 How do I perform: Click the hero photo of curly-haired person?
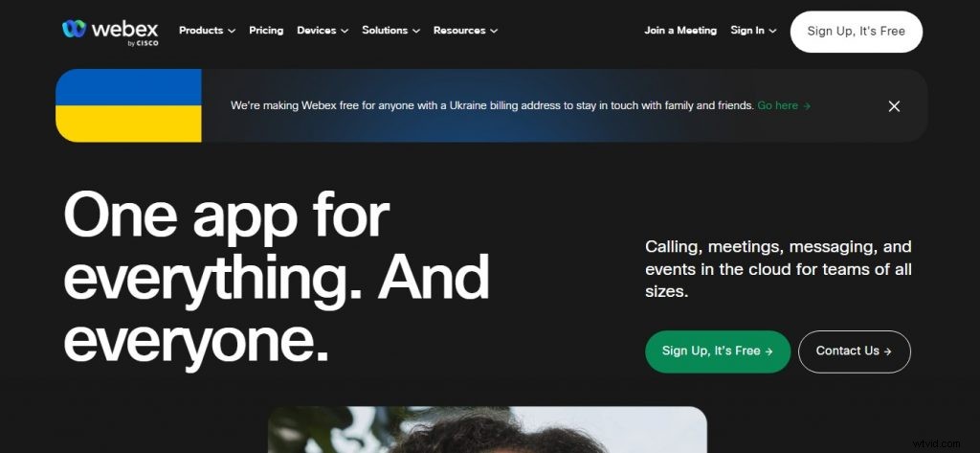487,430
